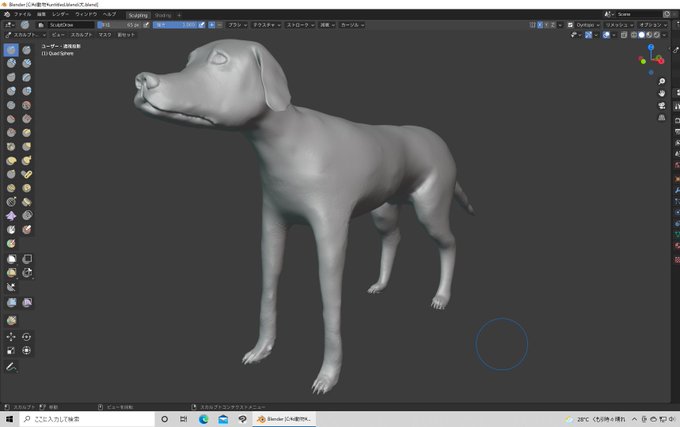Open the テクスチャ texture dropdown
Screen dimensions: 680x427
coord(267,25)
